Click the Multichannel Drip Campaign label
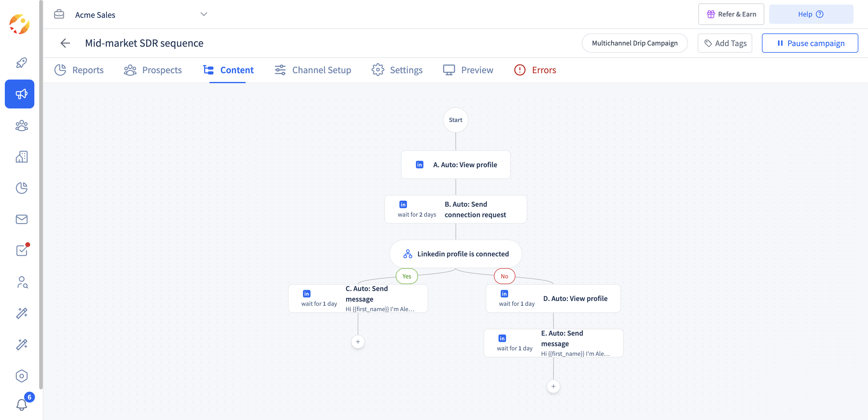The height and width of the screenshot is (420, 868). tap(634, 43)
